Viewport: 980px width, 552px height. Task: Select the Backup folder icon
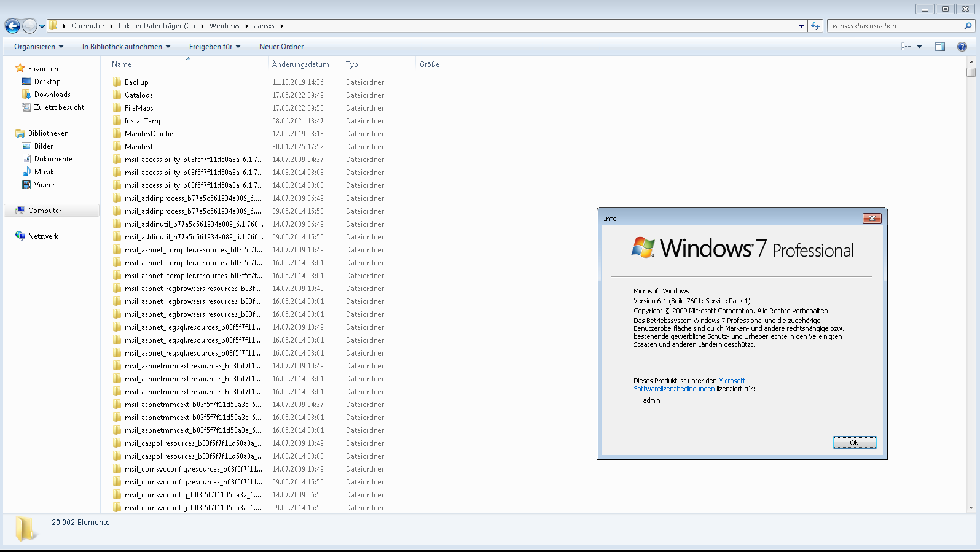coord(117,82)
